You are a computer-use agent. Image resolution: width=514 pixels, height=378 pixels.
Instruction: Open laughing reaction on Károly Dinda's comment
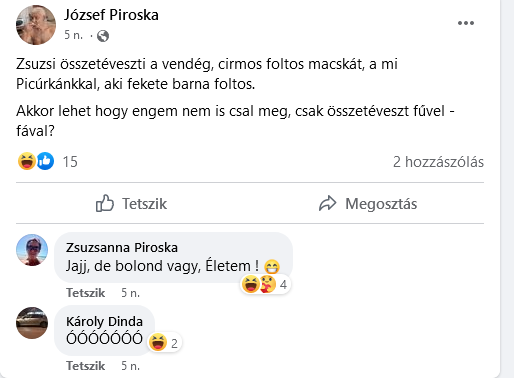[164, 343]
